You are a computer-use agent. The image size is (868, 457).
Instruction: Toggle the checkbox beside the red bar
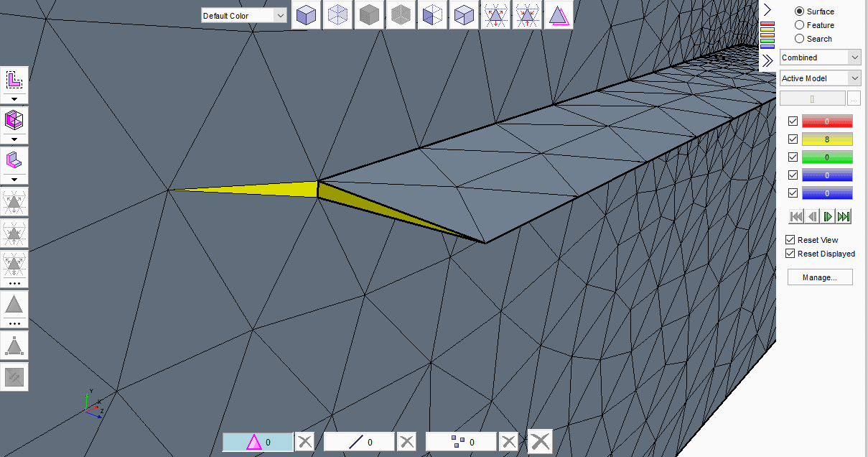(793, 121)
